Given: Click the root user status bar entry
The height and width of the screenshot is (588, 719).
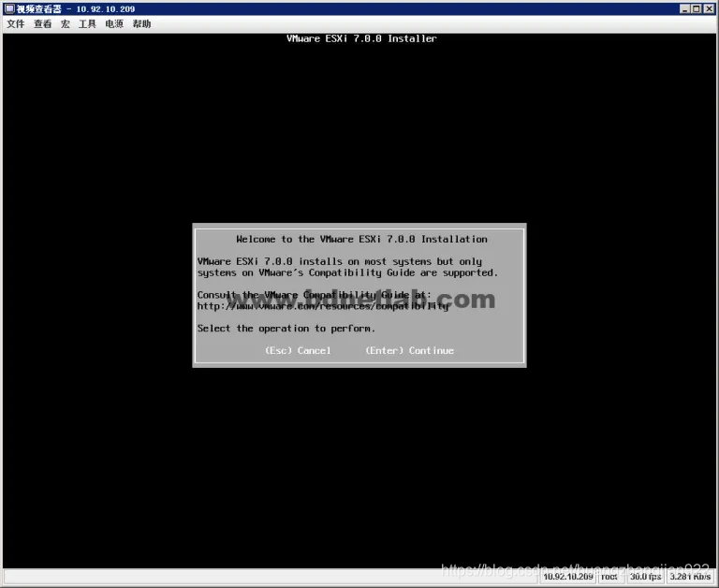Looking at the screenshot, I should [609, 577].
